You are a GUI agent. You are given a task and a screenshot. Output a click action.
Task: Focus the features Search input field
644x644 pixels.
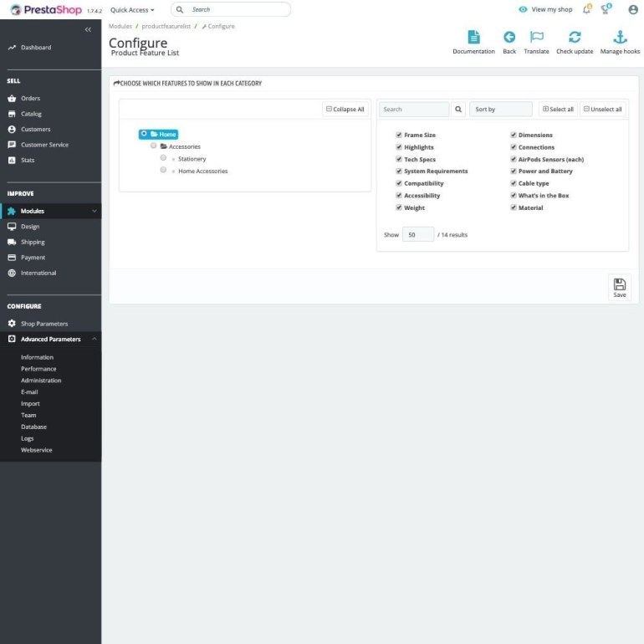[x=414, y=110]
